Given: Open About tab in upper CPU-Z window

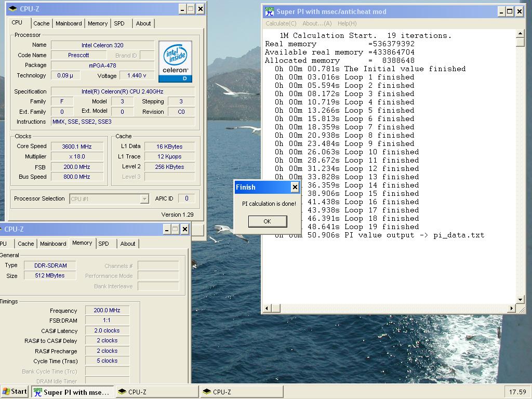Looking at the screenshot, I should click(143, 23).
